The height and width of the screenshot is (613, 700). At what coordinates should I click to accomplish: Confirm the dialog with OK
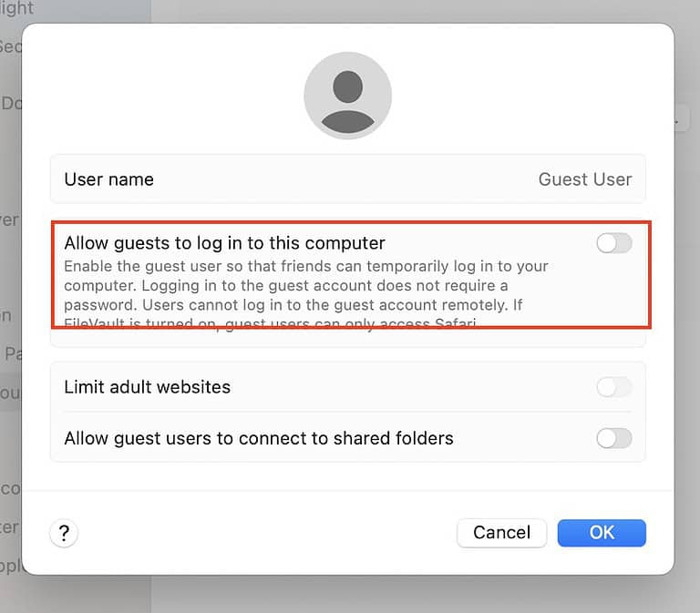[602, 533]
